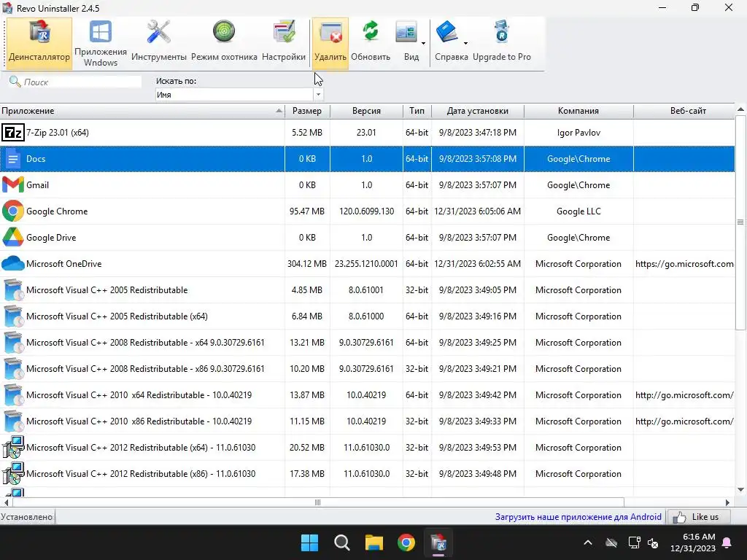The height and width of the screenshot is (560, 747).
Task: Open taskbar search magnifier
Action: [341, 542]
